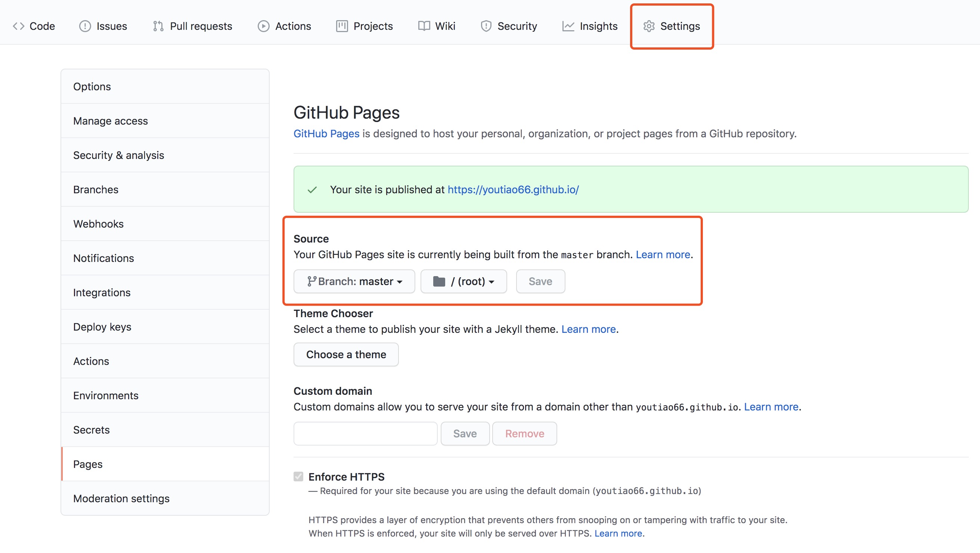Viewport: 980px width, 553px height.
Task: Select Security & analysis sidebar item
Action: tap(165, 155)
